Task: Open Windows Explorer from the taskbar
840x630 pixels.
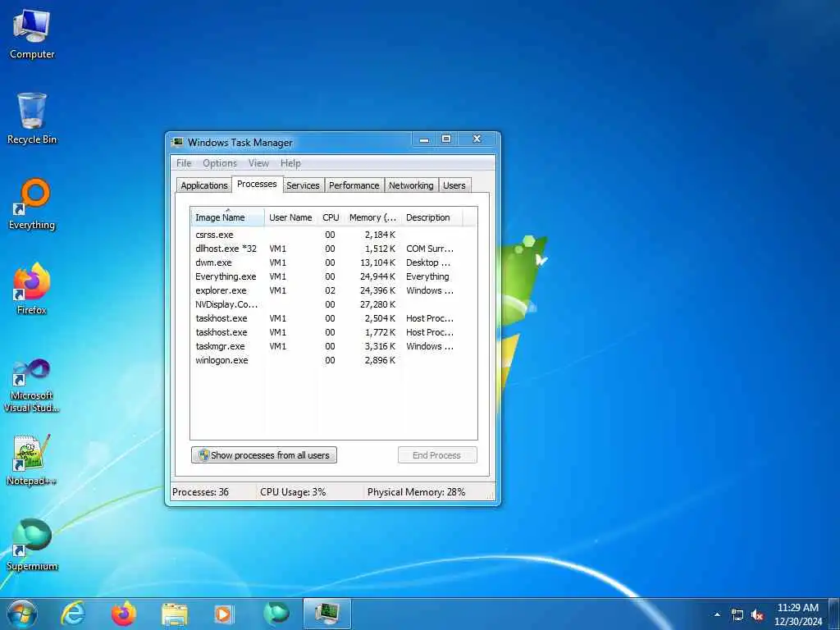Action: (175, 614)
